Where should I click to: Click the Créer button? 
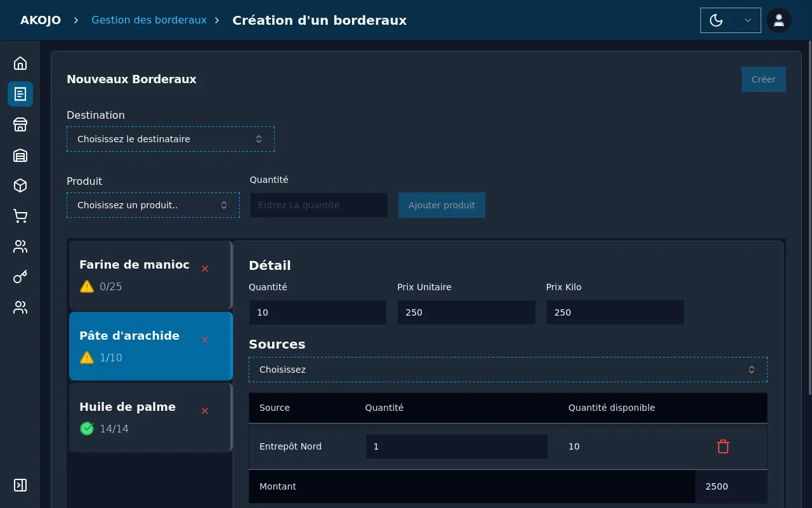coord(763,79)
